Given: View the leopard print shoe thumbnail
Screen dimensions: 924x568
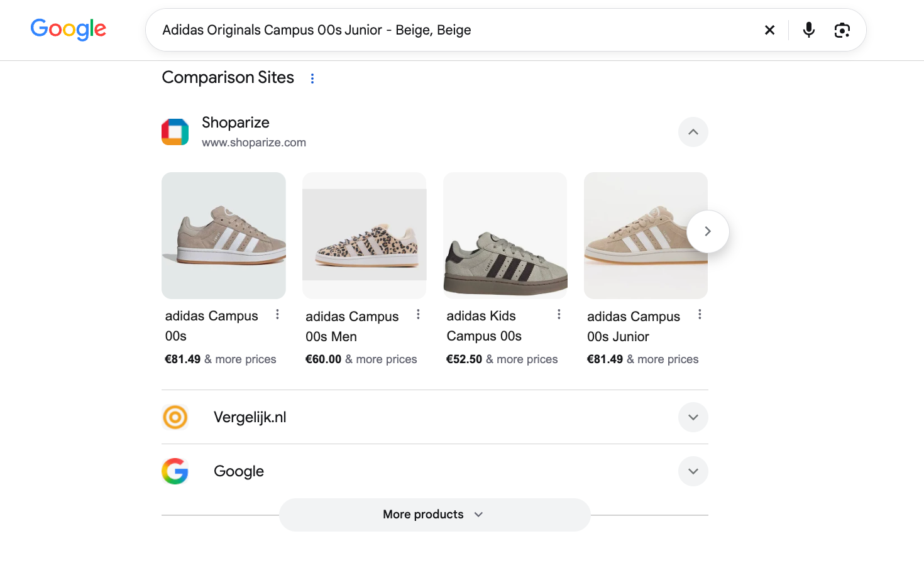Looking at the screenshot, I should (x=365, y=236).
